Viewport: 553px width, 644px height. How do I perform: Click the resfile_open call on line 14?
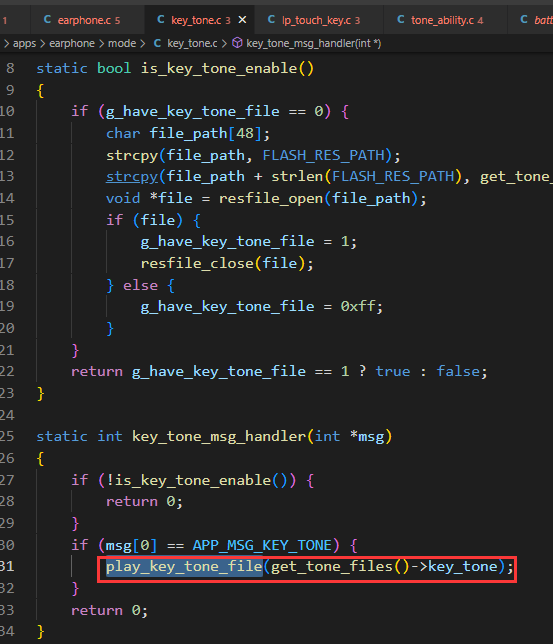point(271,199)
